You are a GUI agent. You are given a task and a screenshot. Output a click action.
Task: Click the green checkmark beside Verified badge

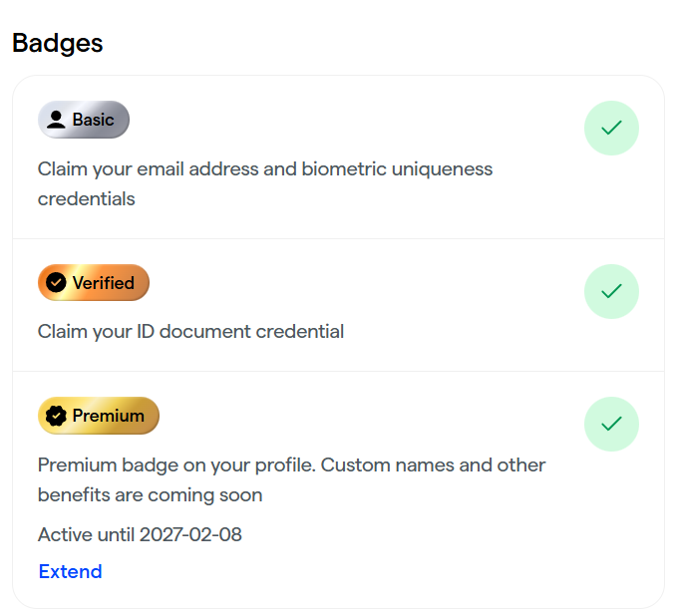click(611, 291)
